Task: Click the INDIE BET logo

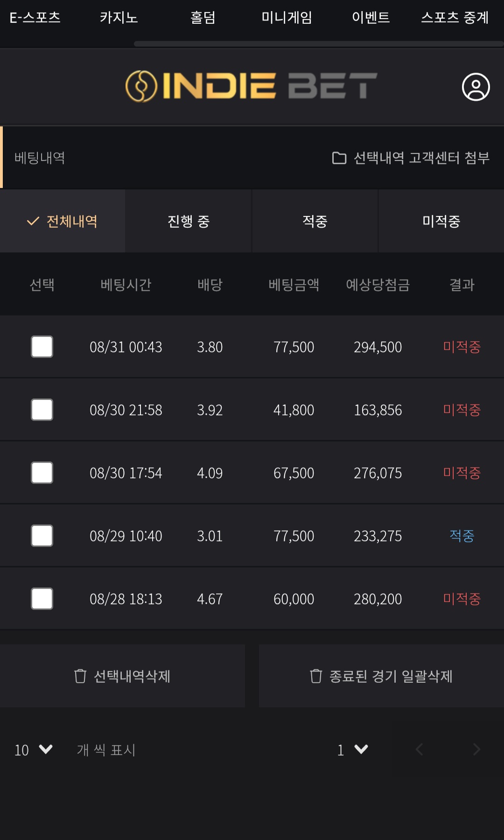Action: point(252,86)
